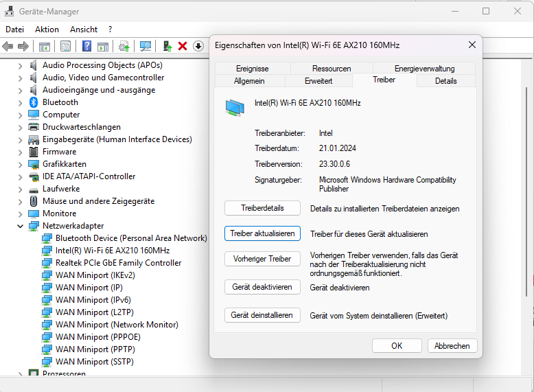Switch to the Energieverwaltung tab

click(x=424, y=69)
